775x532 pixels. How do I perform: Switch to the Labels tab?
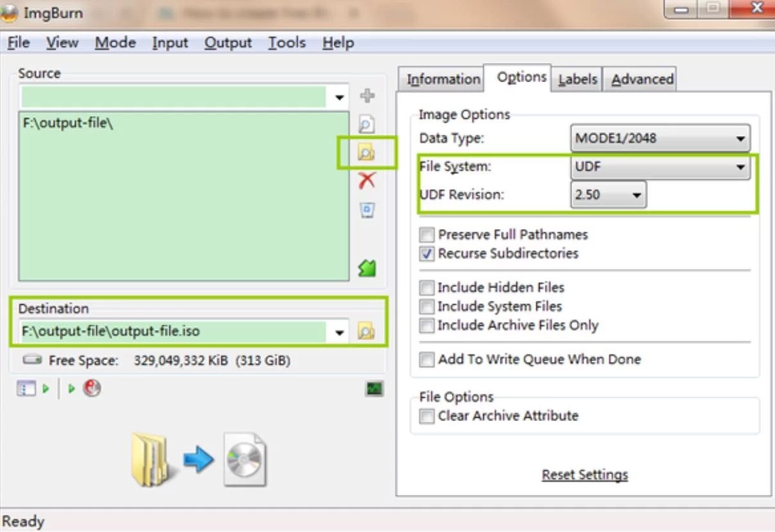[576, 78]
